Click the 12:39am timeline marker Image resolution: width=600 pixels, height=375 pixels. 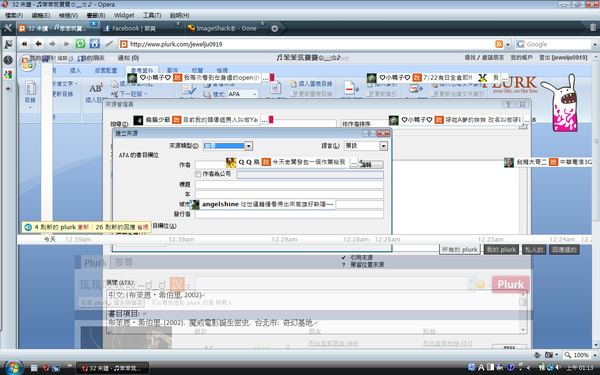181,239
